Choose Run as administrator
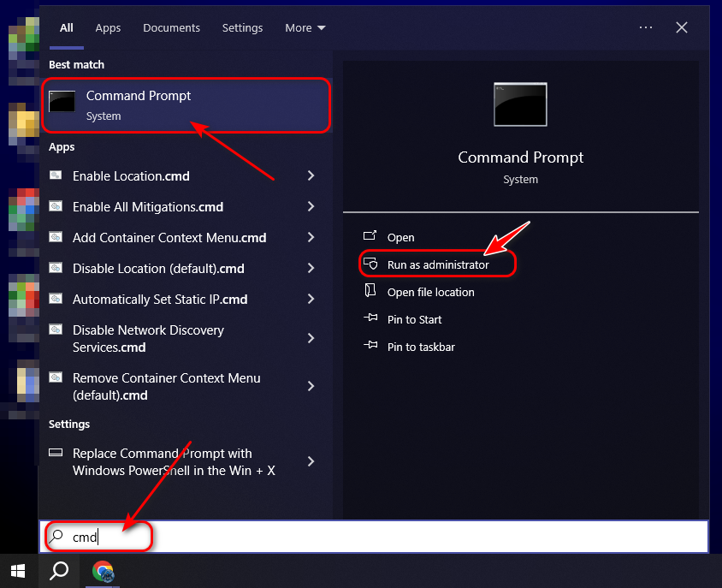The image size is (722, 588). (x=437, y=265)
